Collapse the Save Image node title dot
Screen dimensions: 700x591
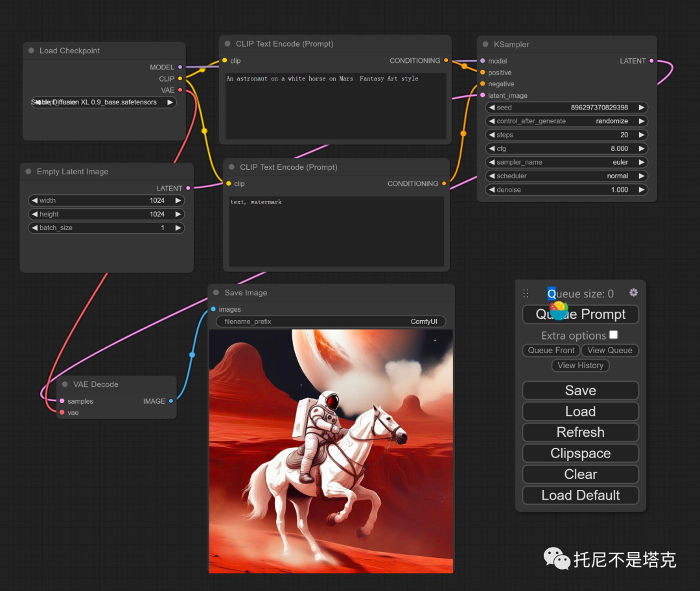click(x=216, y=292)
